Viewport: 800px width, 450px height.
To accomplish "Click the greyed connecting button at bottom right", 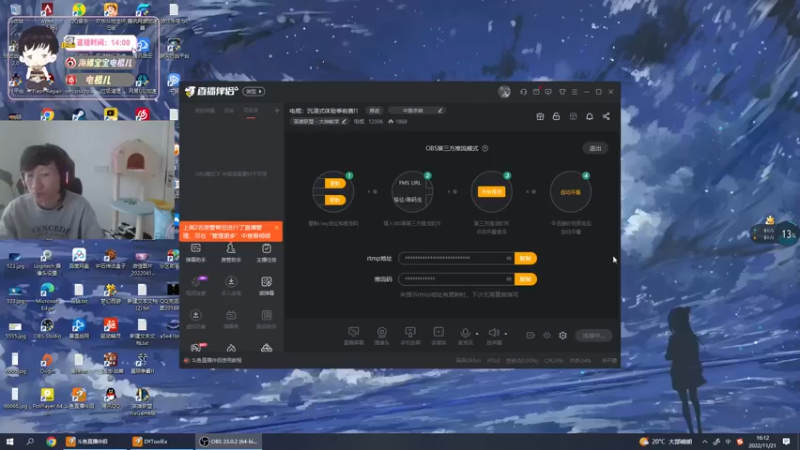I will tap(593, 335).
